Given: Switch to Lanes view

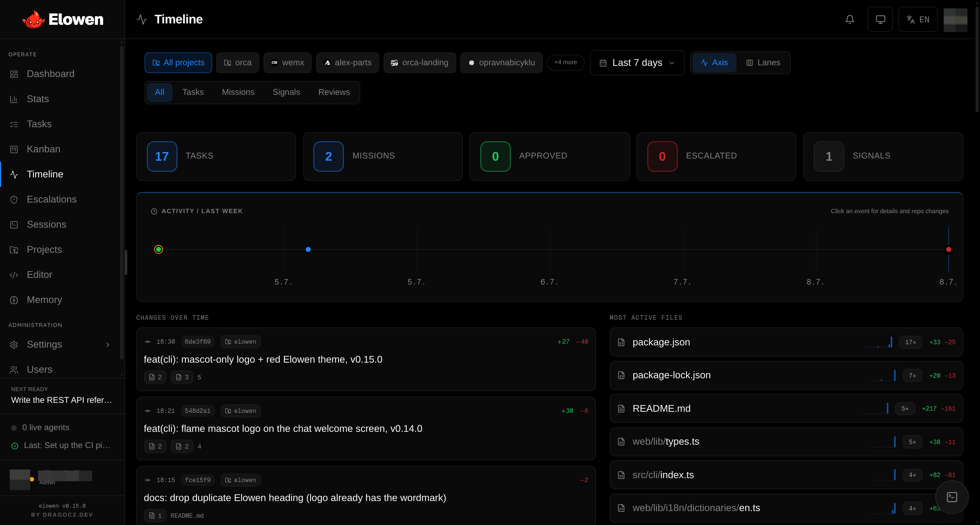Looking at the screenshot, I should (x=763, y=63).
